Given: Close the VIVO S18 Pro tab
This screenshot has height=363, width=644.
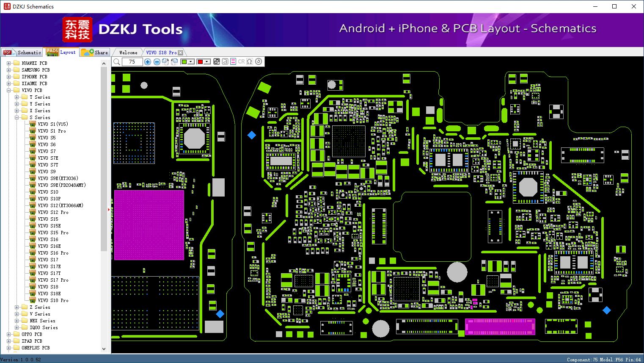Looking at the screenshot, I should pyautogui.click(x=181, y=53).
